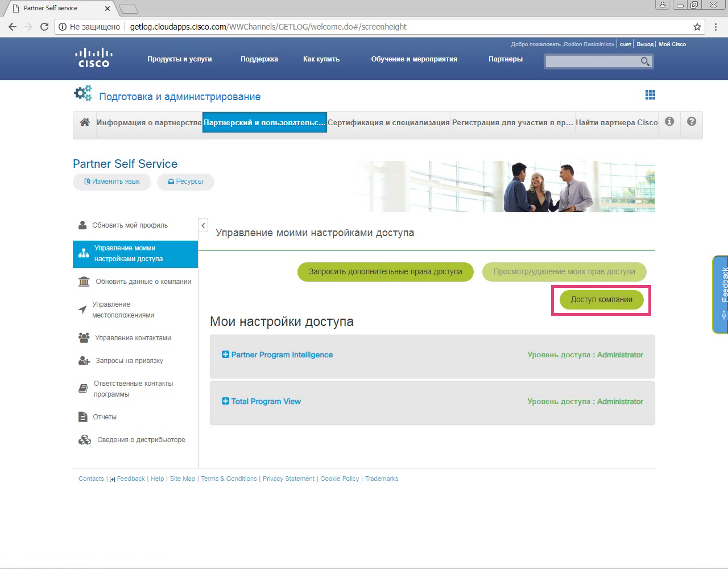Bookmark this page with the star icon
This screenshot has width=728, height=569.
[x=697, y=27]
